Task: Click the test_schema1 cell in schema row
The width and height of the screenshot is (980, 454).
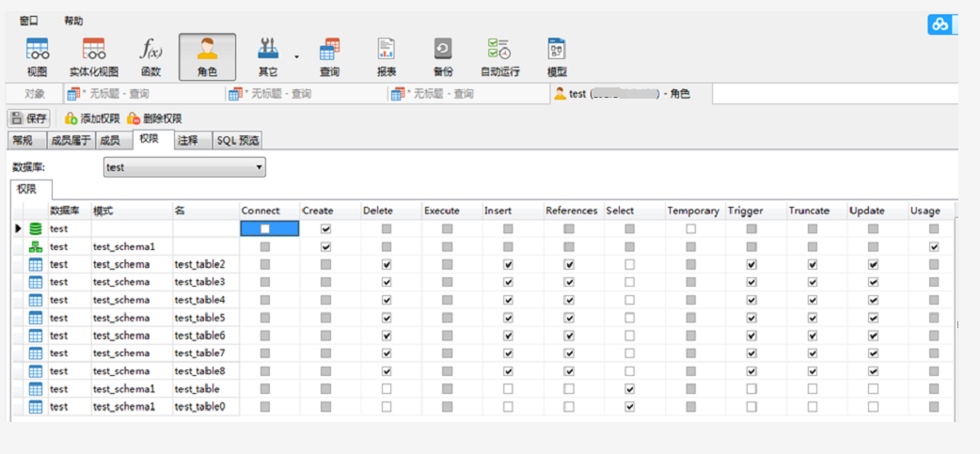Action: click(x=132, y=246)
